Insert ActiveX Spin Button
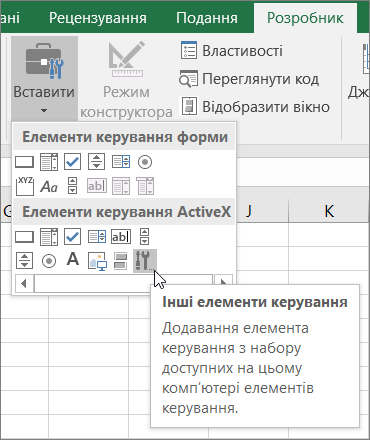Viewport: 370px width, 440px height. 24,261
